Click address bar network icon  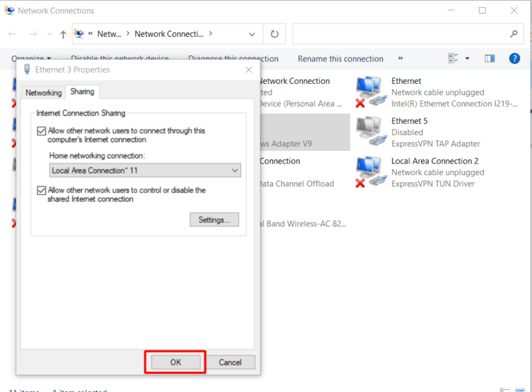point(79,33)
